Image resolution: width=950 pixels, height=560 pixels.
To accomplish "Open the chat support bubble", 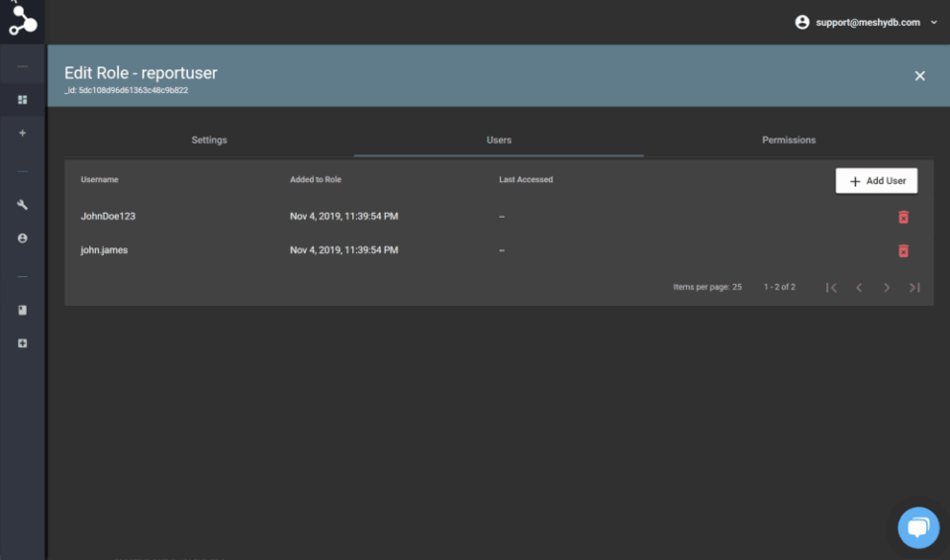I will pos(918,527).
